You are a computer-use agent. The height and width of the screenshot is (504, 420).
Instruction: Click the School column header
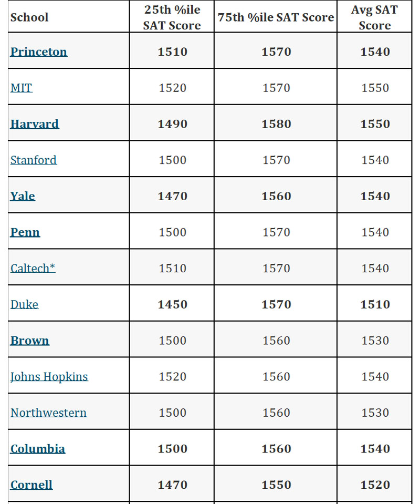[29, 17]
